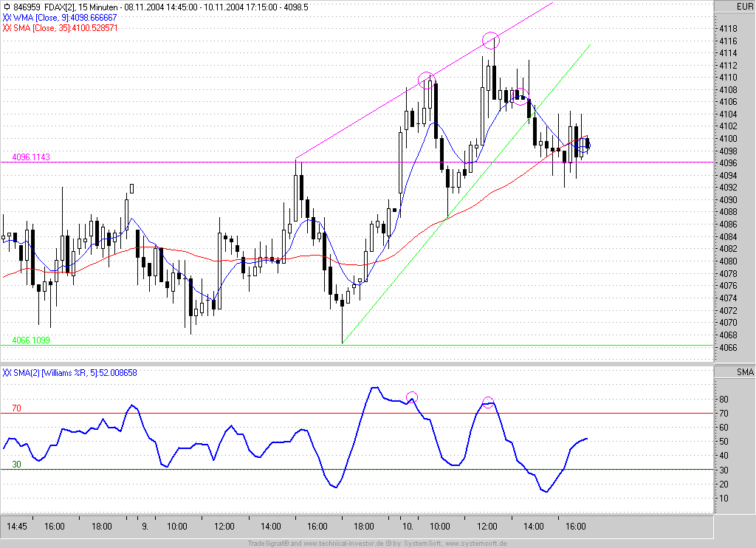Select the magenta circle on the WMA near 4107

tap(520, 97)
